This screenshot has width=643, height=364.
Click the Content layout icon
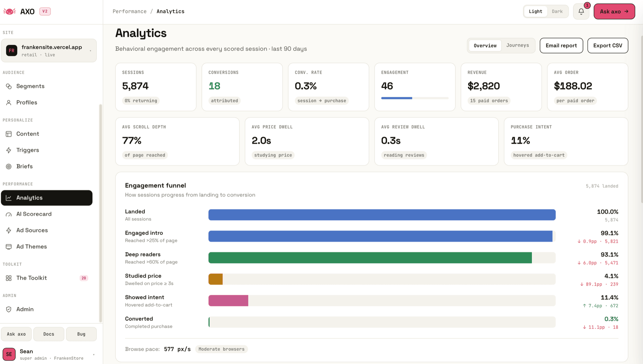click(9, 134)
